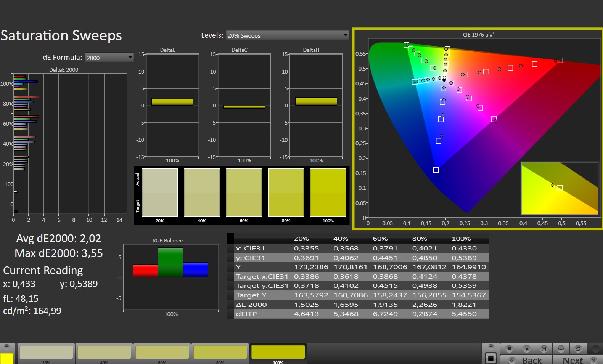
Task: Open the dE Formula dropdown
Action: pos(109,58)
